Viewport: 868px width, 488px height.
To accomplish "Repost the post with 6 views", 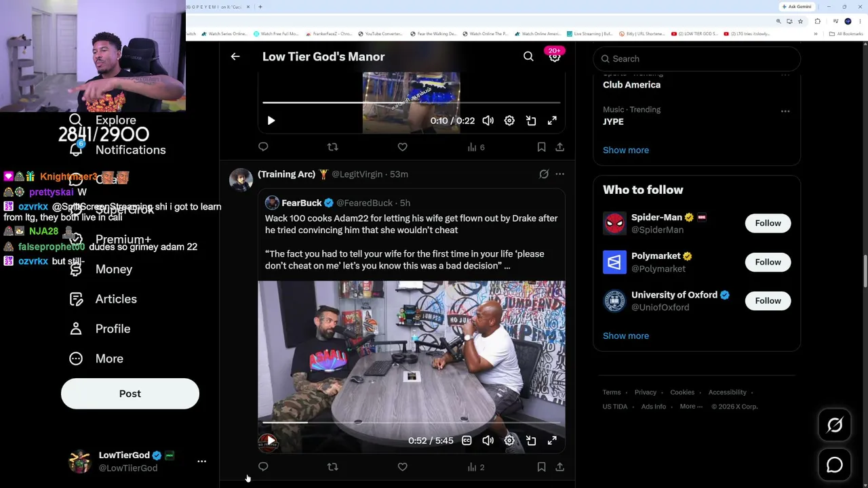I will (332, 147).
